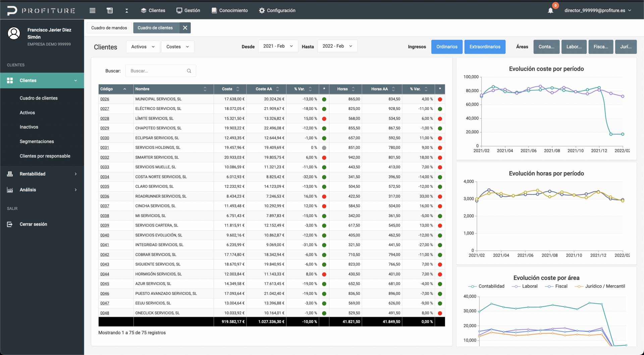The width and height of the screenshot is (644, 355).
Task: Switch to Cuadro de mandos tab
Action: click(x=109, y=28)
